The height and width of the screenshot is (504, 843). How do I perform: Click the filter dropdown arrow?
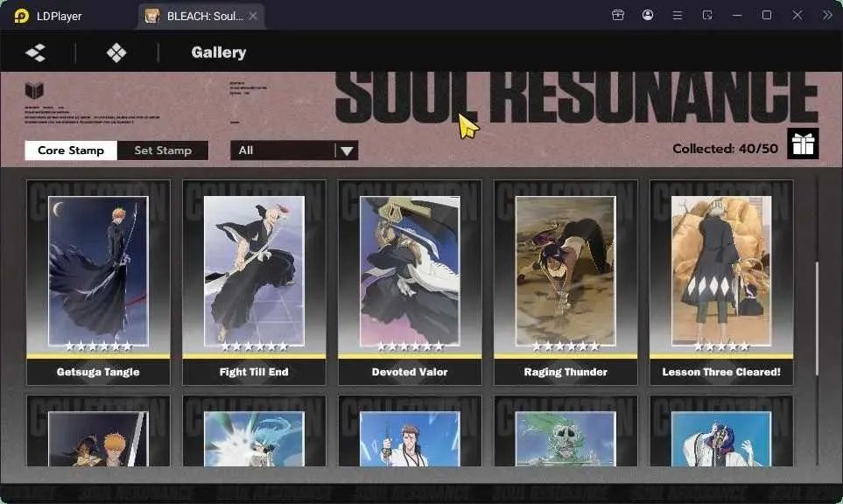point(347,151)
